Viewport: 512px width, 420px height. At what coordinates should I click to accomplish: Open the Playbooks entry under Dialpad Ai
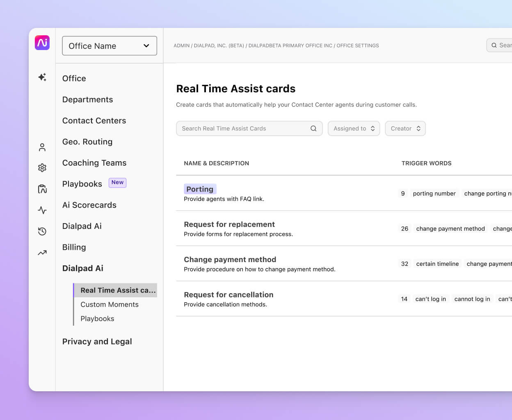click(x=97, y=319)
